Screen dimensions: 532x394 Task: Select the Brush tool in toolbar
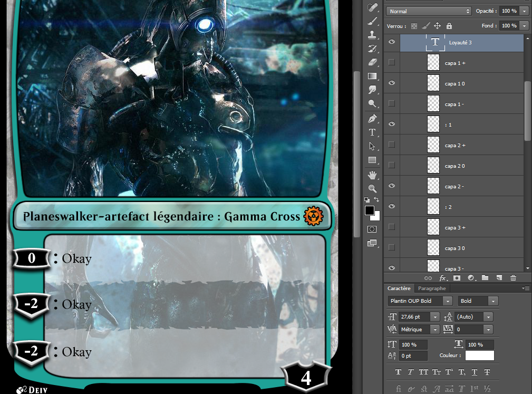[x=373, y=21]
